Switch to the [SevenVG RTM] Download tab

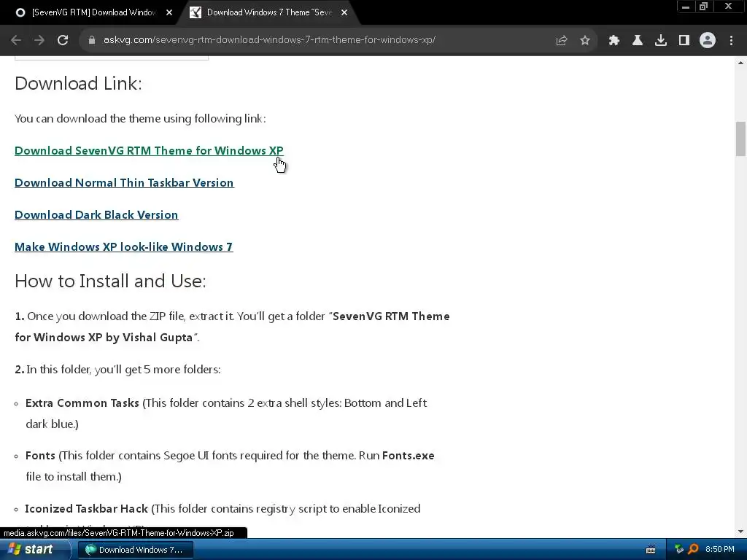[93, 13]
